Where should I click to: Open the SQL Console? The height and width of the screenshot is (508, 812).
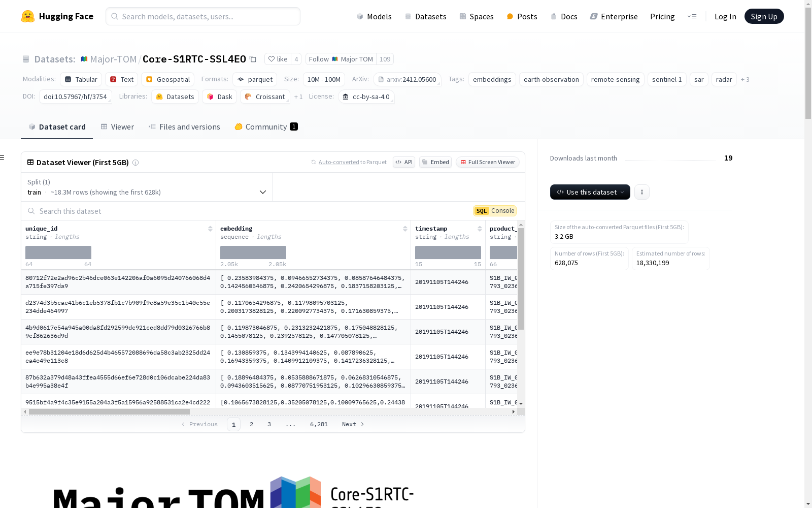point(495,211)
